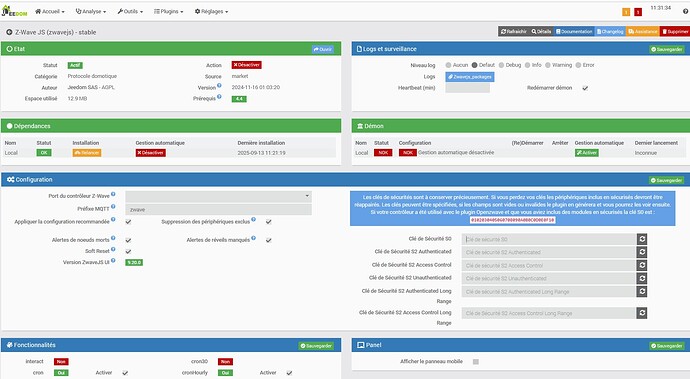This screenshot has height=379, width=690.
Task: Regenerate the S2 Unauthenticated security key
Action: point(642,278)
